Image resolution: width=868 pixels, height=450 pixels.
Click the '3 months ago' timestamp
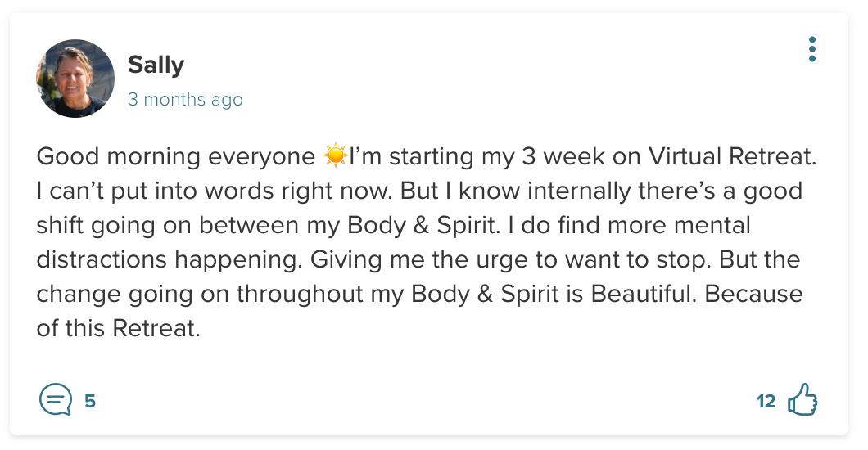click(x=185, y=100)
